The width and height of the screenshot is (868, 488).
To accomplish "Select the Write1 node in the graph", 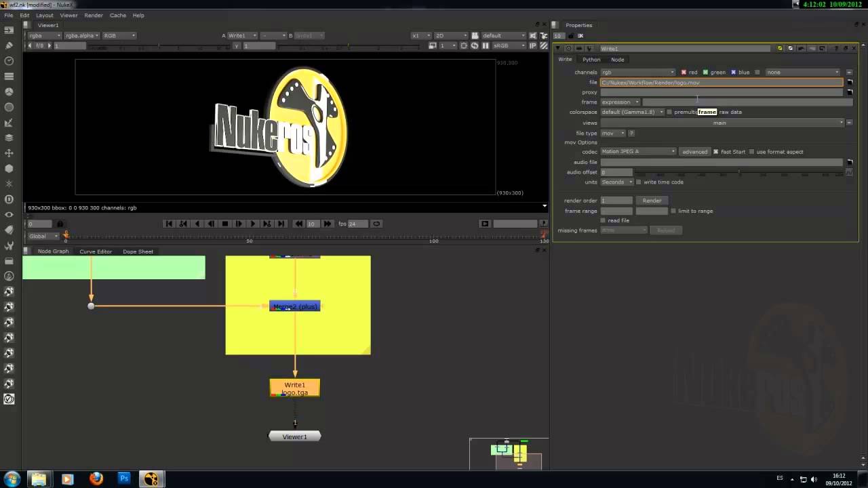I will (x=295, y=388).
